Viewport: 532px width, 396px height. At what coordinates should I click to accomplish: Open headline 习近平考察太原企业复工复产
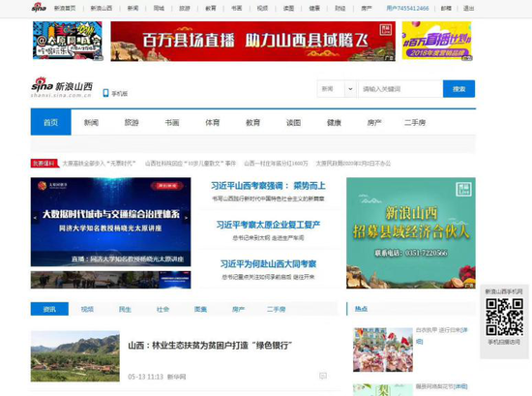[x=268, y=225]
